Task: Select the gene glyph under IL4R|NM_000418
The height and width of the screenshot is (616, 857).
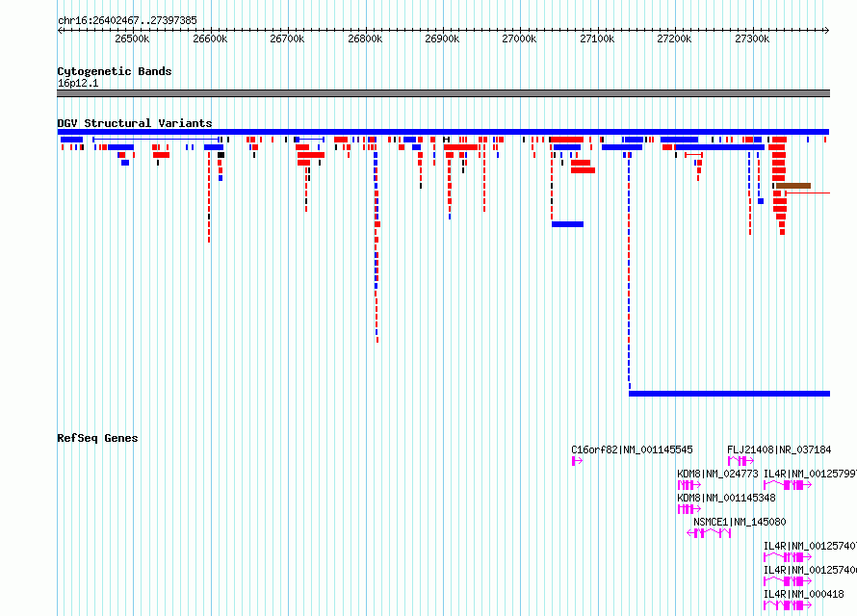Action: [x=788, y=605]
